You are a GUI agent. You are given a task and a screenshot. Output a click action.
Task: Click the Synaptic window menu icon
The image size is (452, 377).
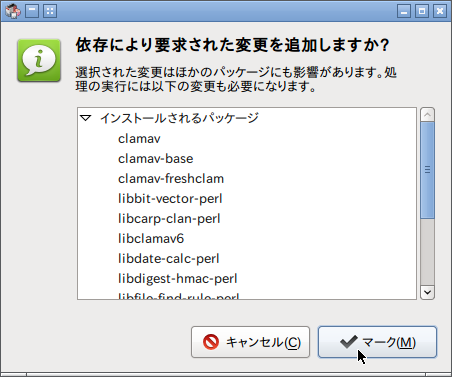(13, 11)
